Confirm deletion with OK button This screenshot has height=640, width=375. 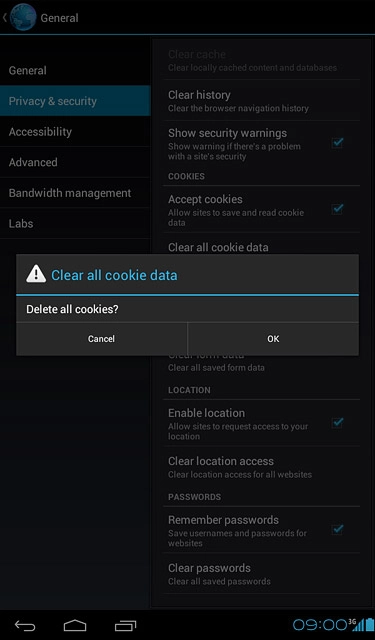[x=273, y=339]
